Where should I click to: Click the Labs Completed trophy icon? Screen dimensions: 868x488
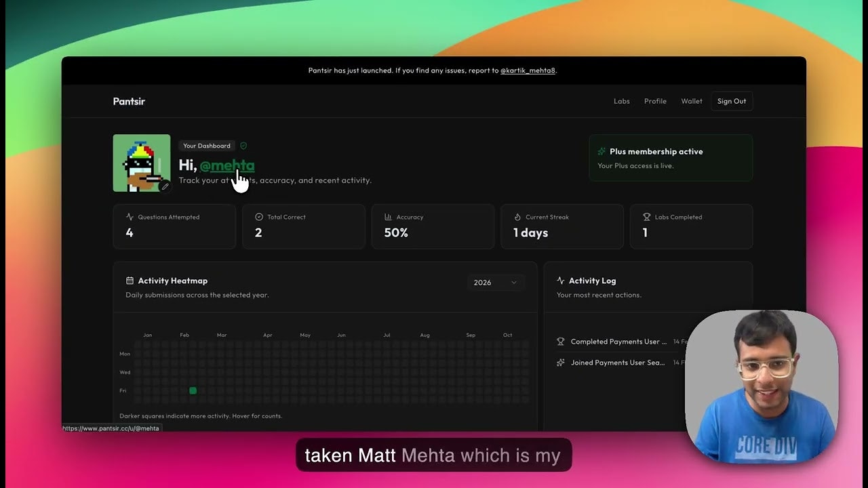pyautogui.click(x=646, y=217)
